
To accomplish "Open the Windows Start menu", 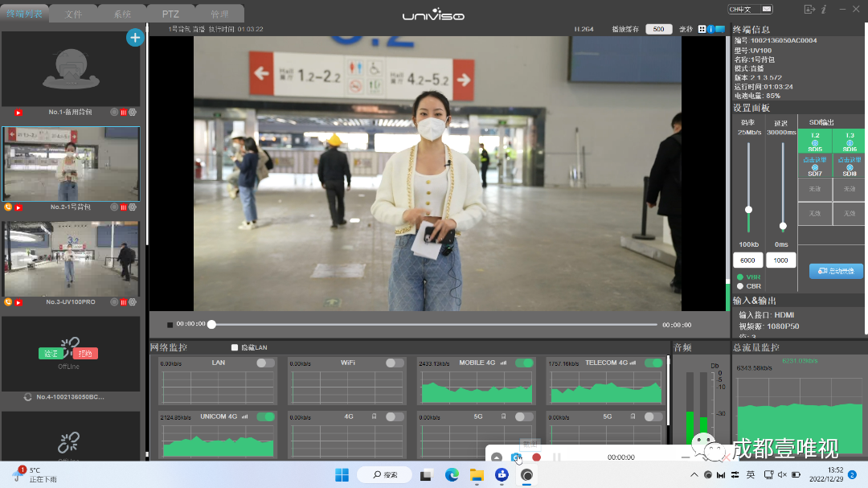I will point(342,474).
